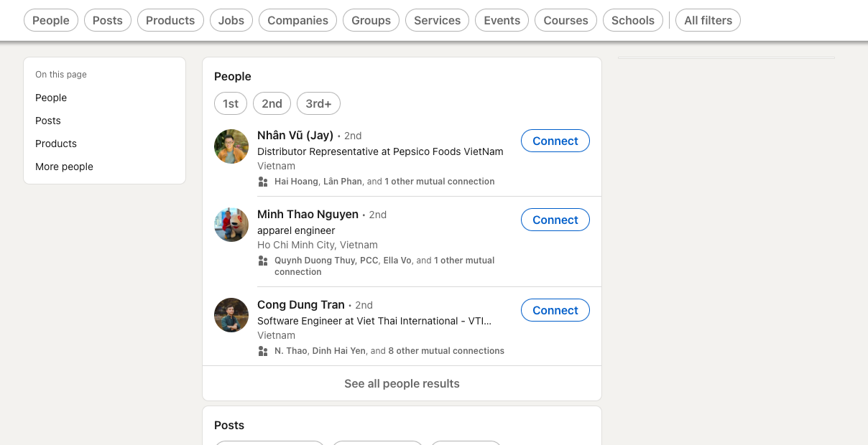Click Cong Dung Tran's avatar

231,315
